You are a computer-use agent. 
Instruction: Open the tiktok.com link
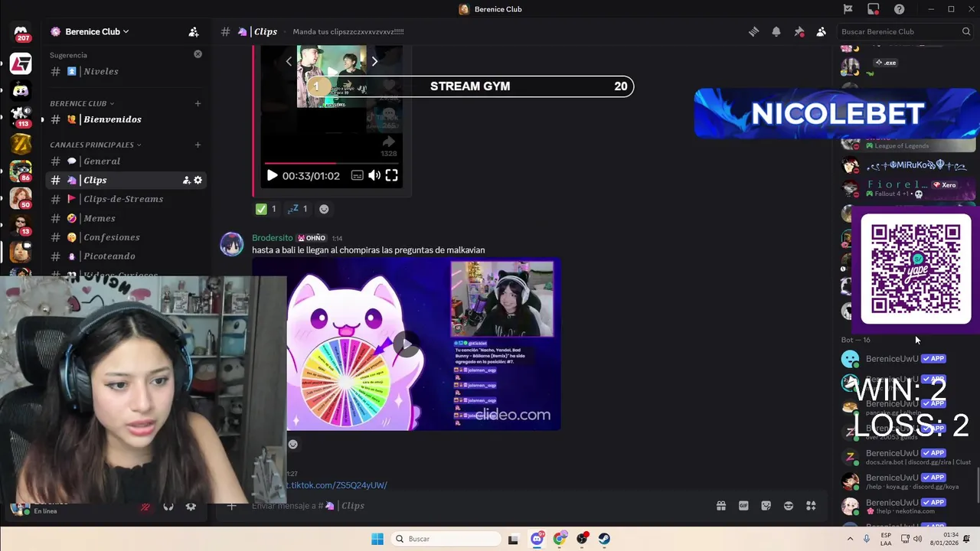click(337, 485)
